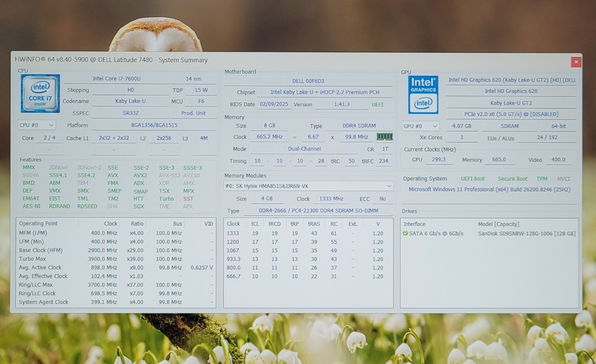Viewport: 596px width, 364px height.
Task: Select the BGA1356/BGA1515 platform value
Action: [x=154, y=125]
